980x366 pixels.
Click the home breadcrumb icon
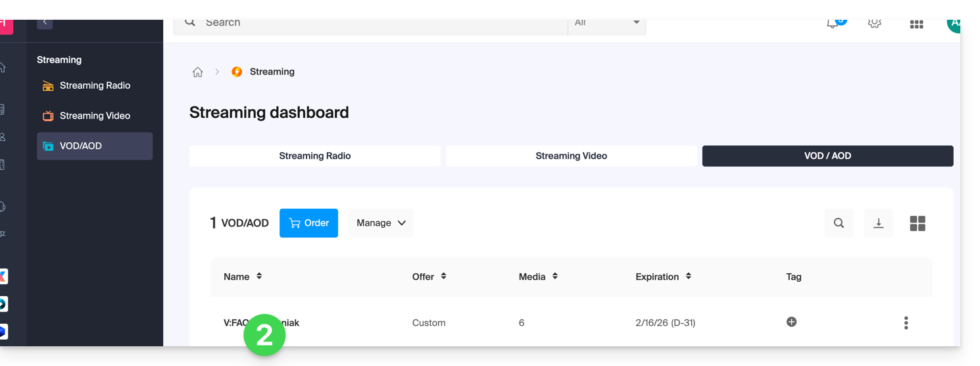pyautogui.click(x=197, y=72)
